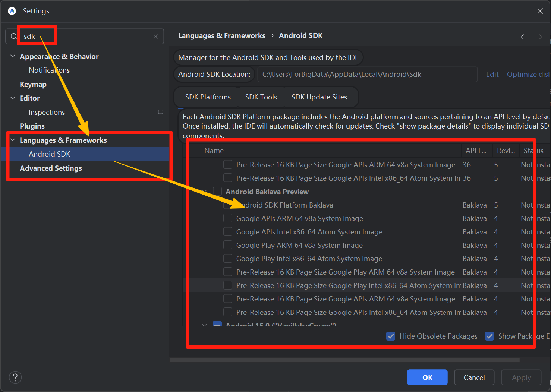Select Notifications in the settings tree
Viewport: 551px width, 392px height.
point(49,70)
